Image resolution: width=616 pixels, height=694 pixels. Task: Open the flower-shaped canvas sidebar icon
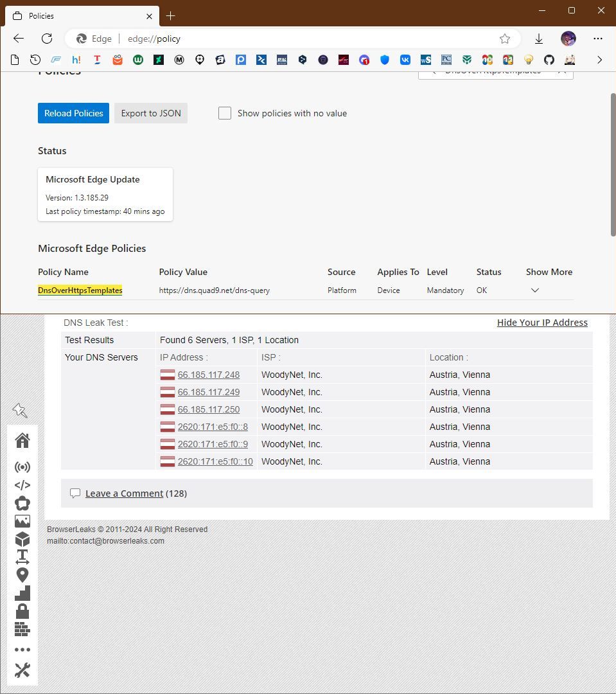(22, 503)
